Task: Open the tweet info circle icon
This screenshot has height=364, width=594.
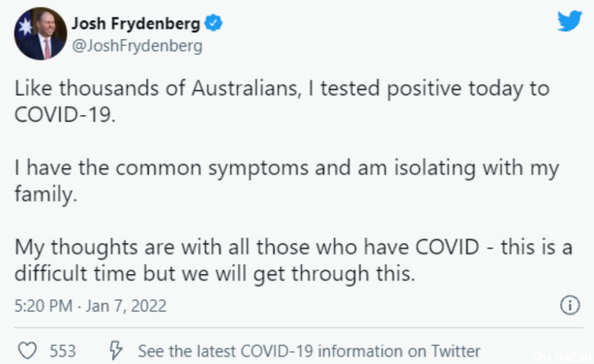Action: (570, 305)
